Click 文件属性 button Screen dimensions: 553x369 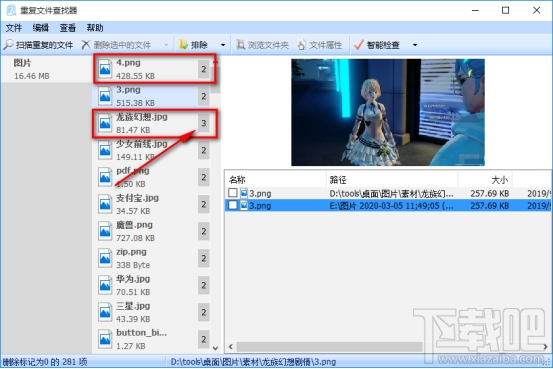320,45
